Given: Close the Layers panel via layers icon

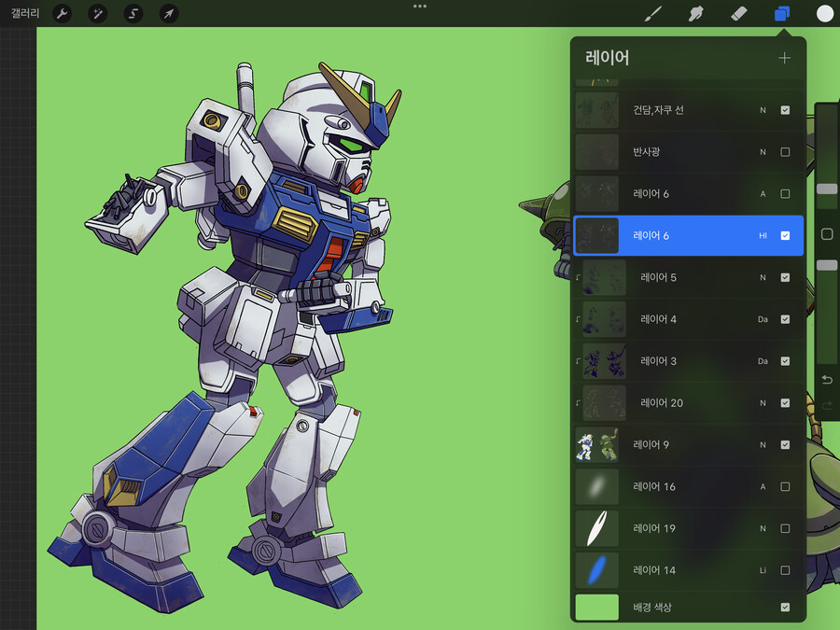Looking at the screenshot, I should click(782, 13).
